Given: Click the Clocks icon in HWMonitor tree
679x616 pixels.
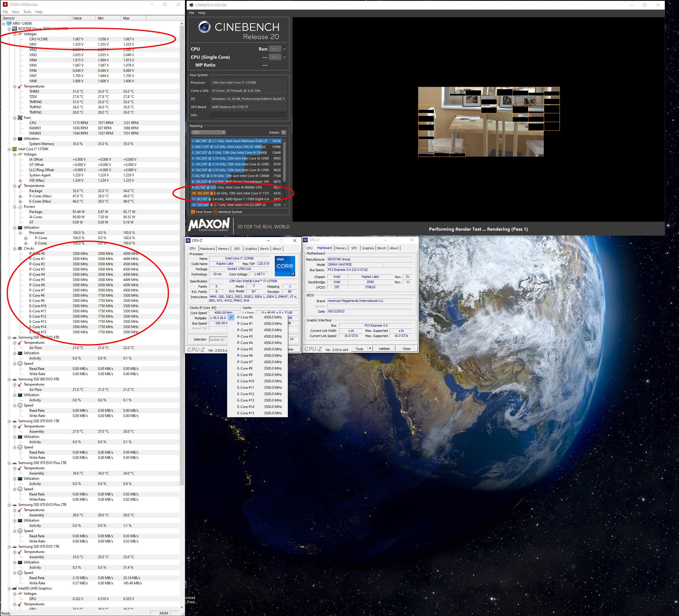Looking at the screenshot, I should (x=20, y=248).
